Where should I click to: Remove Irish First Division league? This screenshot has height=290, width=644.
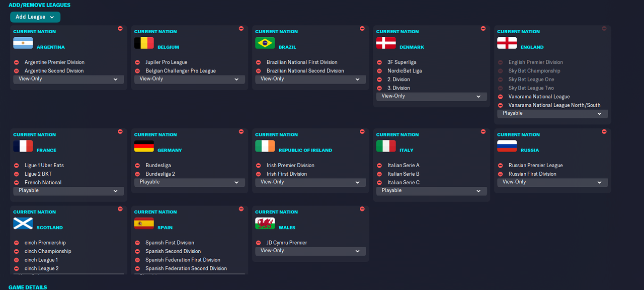tap(259, 174)
